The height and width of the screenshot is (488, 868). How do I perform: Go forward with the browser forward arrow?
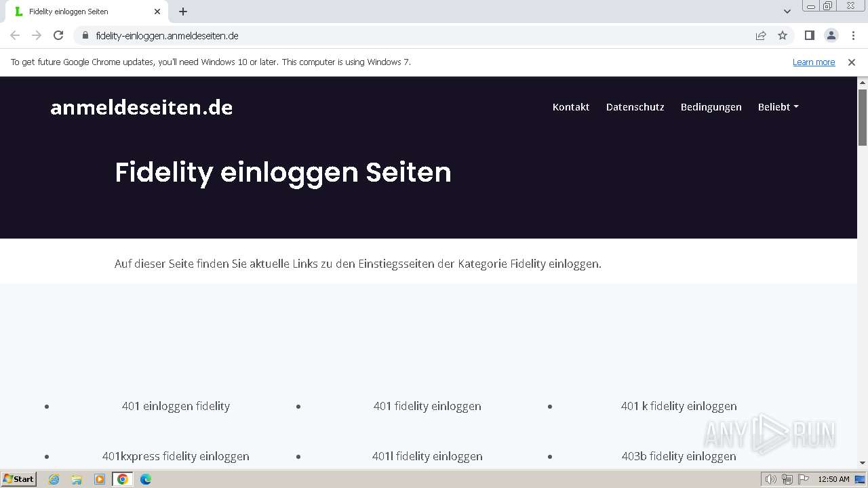37,35
